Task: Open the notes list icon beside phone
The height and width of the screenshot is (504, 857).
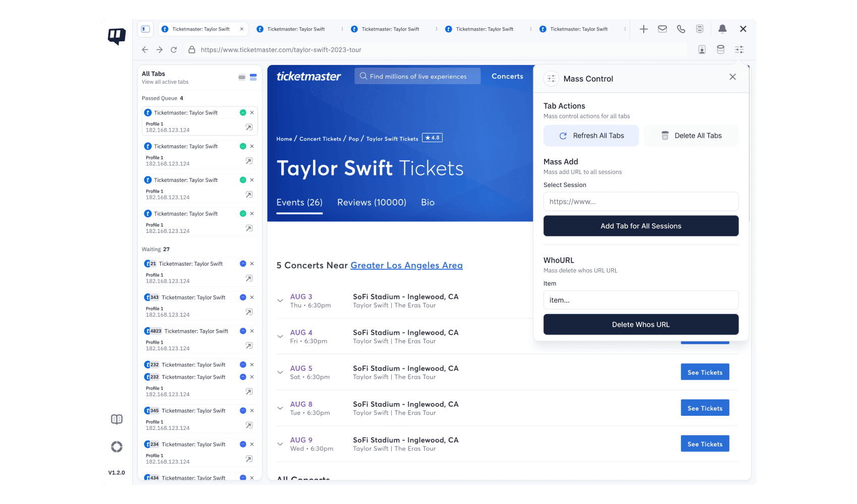Action: [x=700, y=29]
